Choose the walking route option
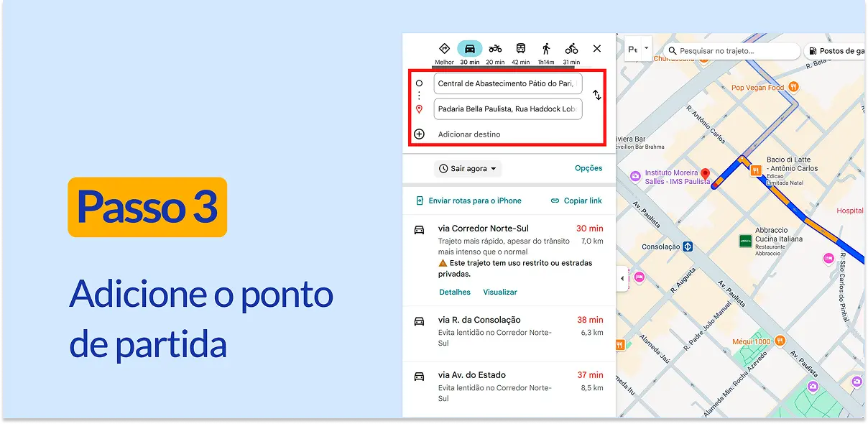868x424 pixels. coord(545,49)
